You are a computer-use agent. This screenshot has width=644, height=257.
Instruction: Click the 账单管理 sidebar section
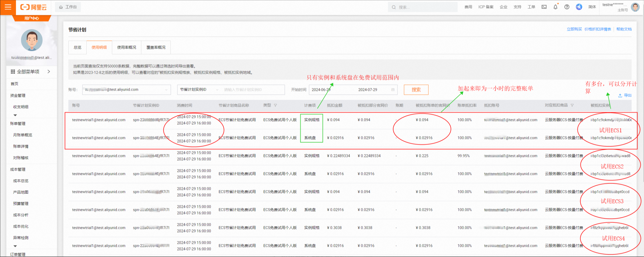(18, 124)
